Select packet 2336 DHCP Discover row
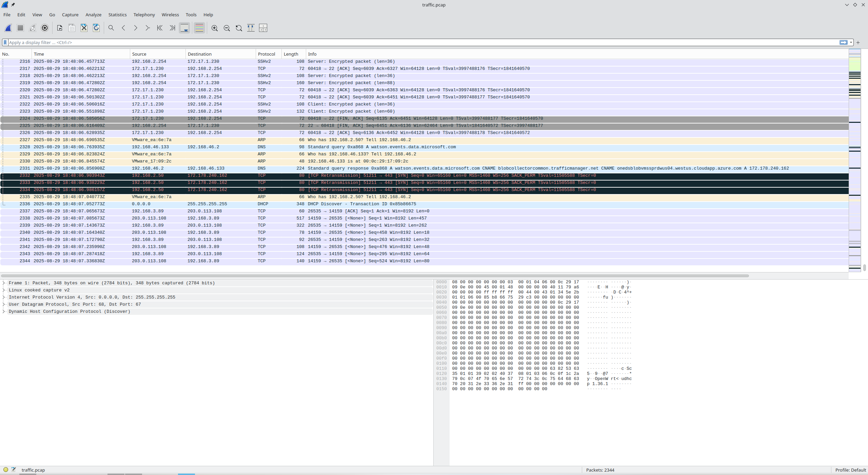 (x=424, y=204)
